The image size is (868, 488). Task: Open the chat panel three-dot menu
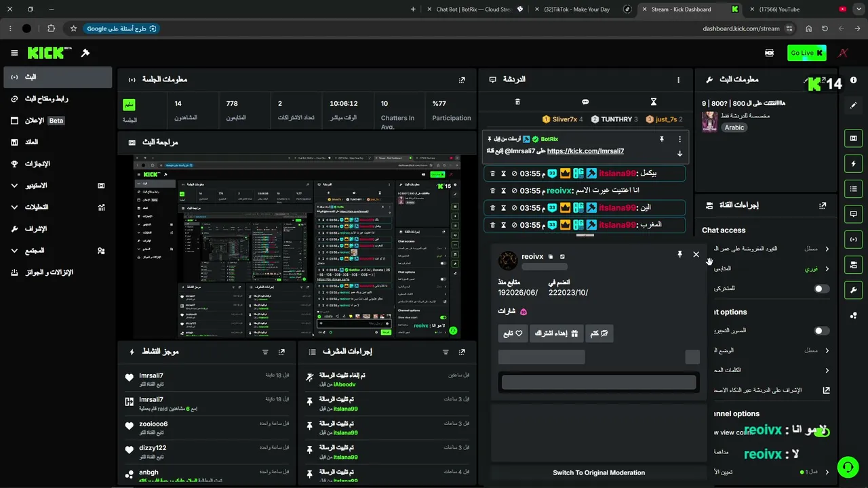tap(678, 80)
